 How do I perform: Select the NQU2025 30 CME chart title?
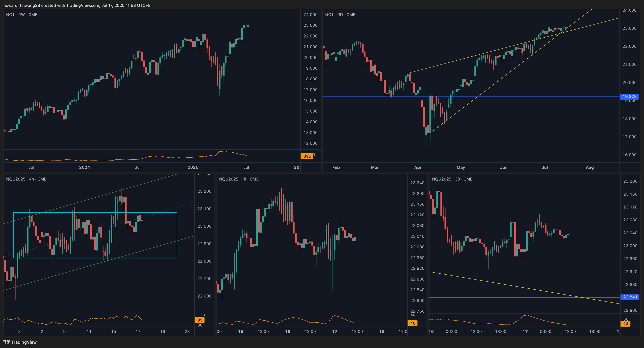(x=452, y=179)
